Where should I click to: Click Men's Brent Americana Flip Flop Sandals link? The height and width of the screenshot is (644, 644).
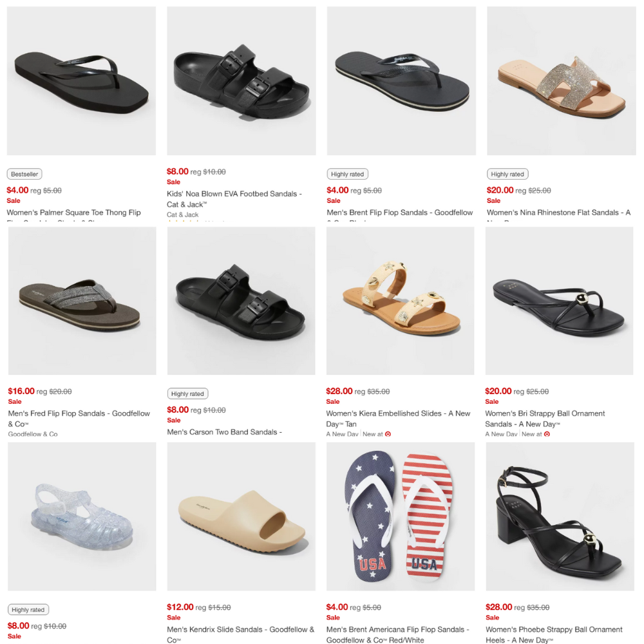397,634
